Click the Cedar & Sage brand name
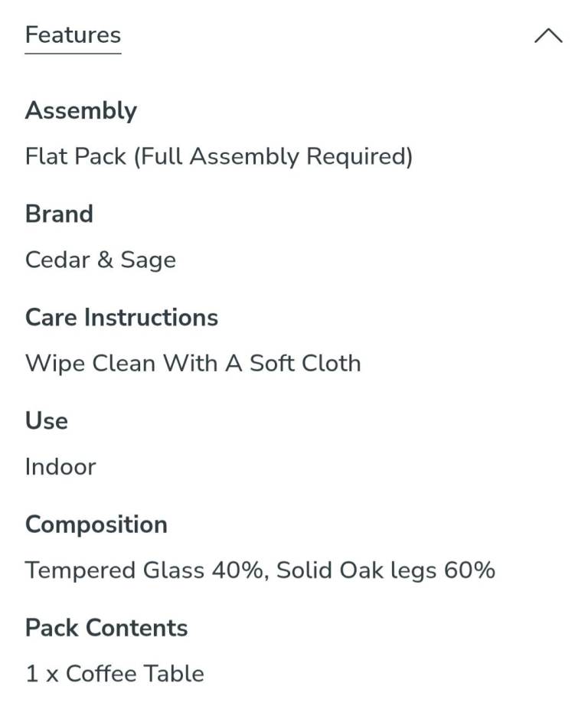The width and height of the screenshot is (588, 706). coord(100,260)
